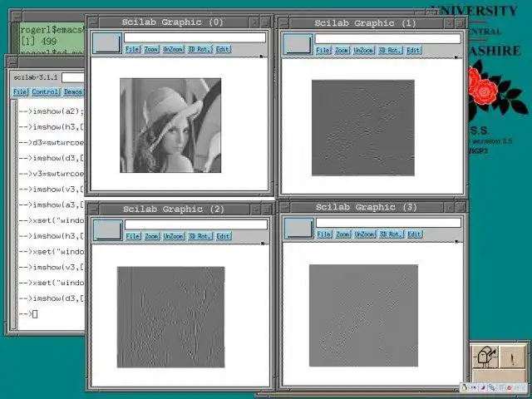Open window menu of terminal window

17,16
